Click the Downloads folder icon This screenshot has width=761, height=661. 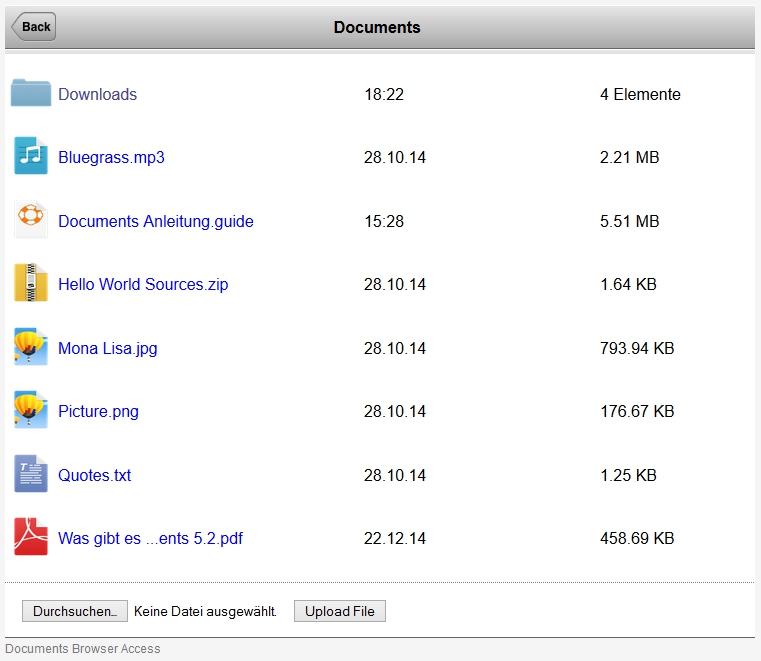click(x=31, y=94)
